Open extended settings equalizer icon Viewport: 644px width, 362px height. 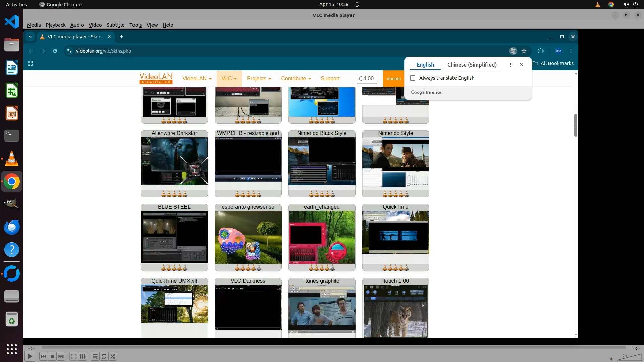pyautogui.click(x=83, y=356)
